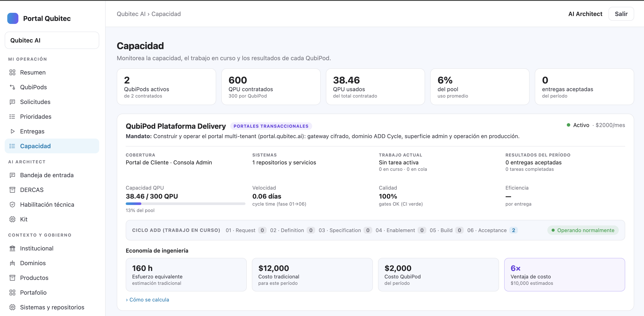Viewport: 644px width, 316px height.
Task: Click the 160 h Esfuerzo equivalente card
Action: [186, 275]
